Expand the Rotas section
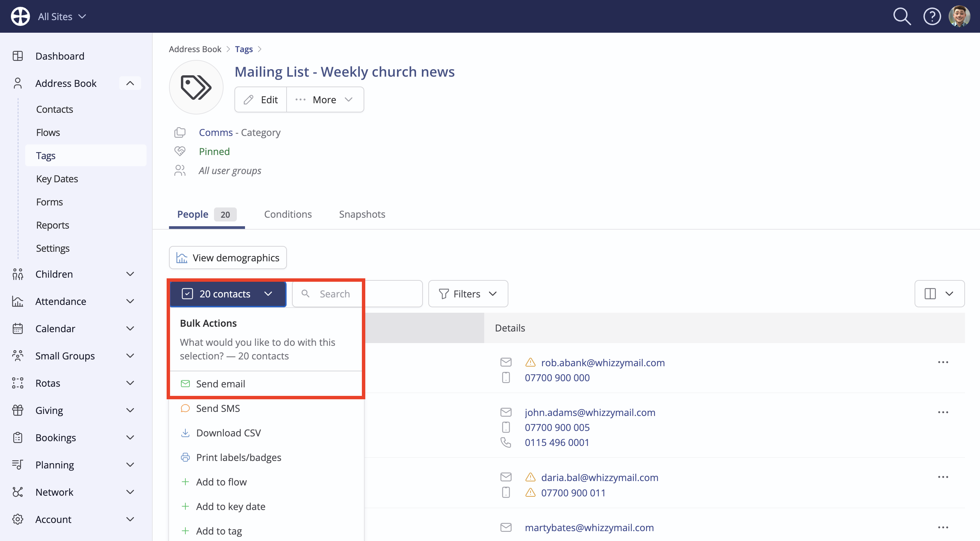The height and width of the screenshot is (541, 980). pos(130,383)
